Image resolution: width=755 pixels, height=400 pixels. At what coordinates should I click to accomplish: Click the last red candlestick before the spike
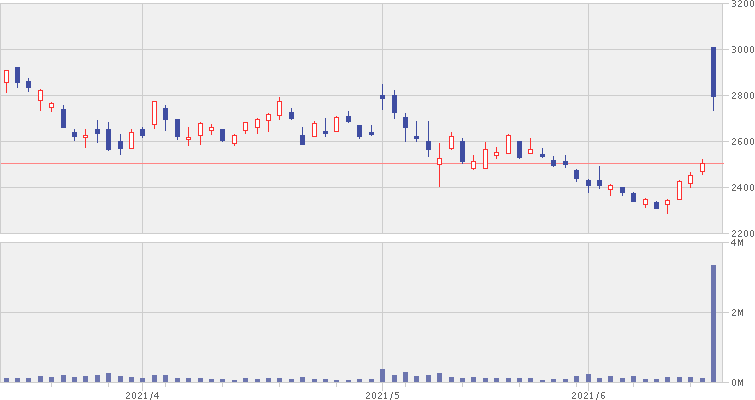click(702, 167)
